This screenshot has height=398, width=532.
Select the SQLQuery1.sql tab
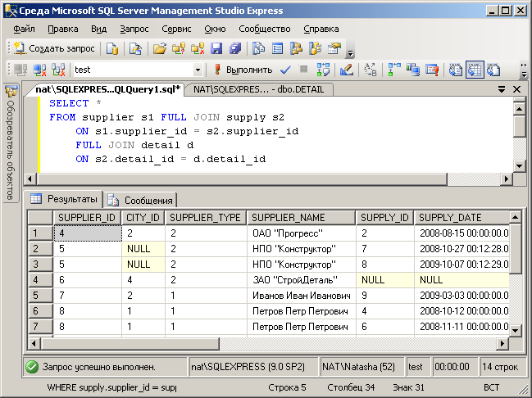tap(108, 89)
